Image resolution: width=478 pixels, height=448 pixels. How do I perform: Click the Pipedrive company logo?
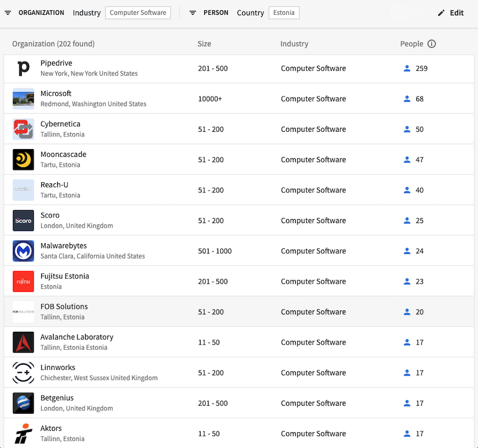point(22,68)
